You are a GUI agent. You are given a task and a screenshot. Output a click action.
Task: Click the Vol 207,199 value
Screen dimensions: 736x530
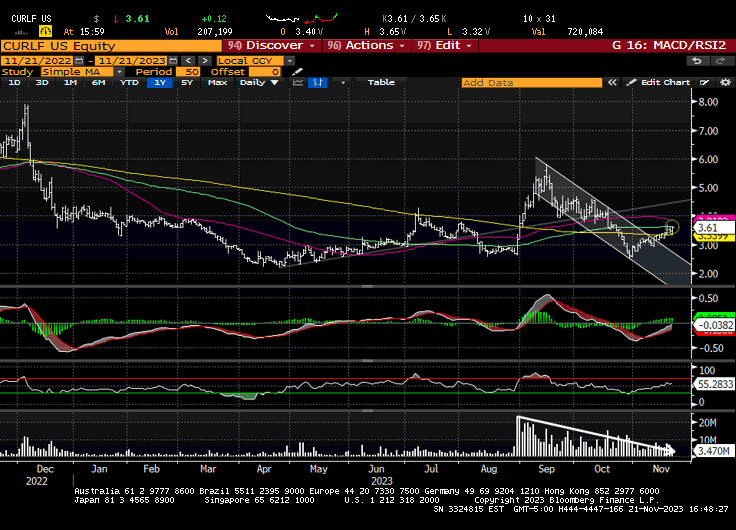click(x=215, y=32)
